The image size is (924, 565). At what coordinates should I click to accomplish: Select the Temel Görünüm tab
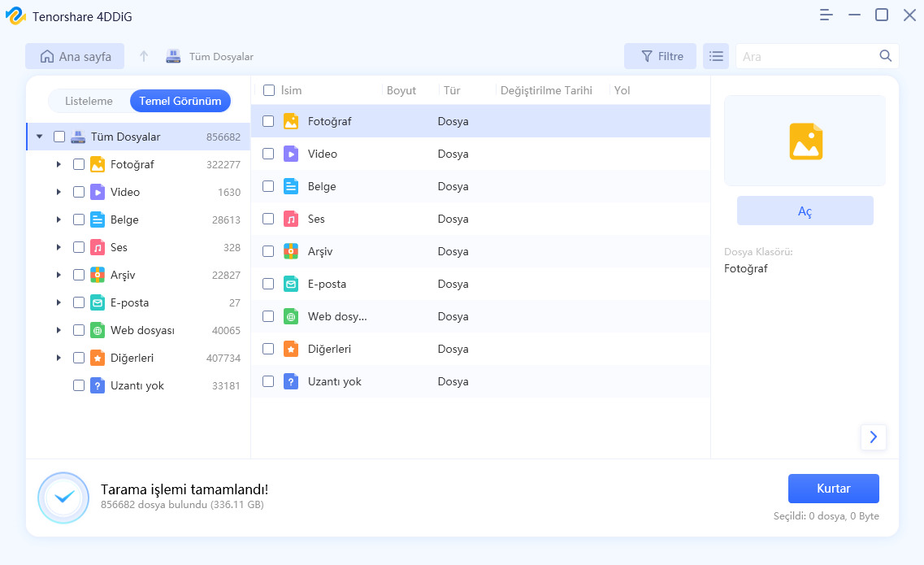[180, 101]
